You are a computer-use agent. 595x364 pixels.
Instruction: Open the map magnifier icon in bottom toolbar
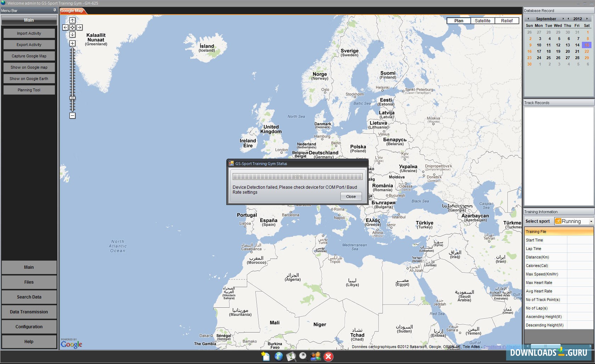[x=291, y=357]
